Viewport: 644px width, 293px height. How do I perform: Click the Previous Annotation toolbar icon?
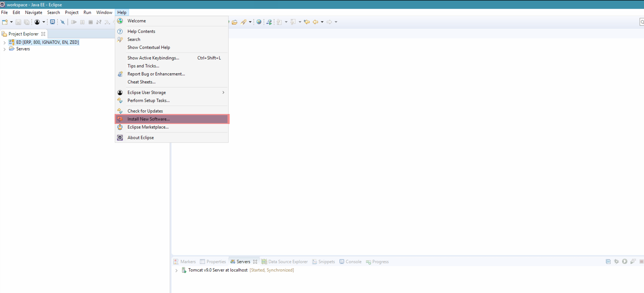[293, 22]
